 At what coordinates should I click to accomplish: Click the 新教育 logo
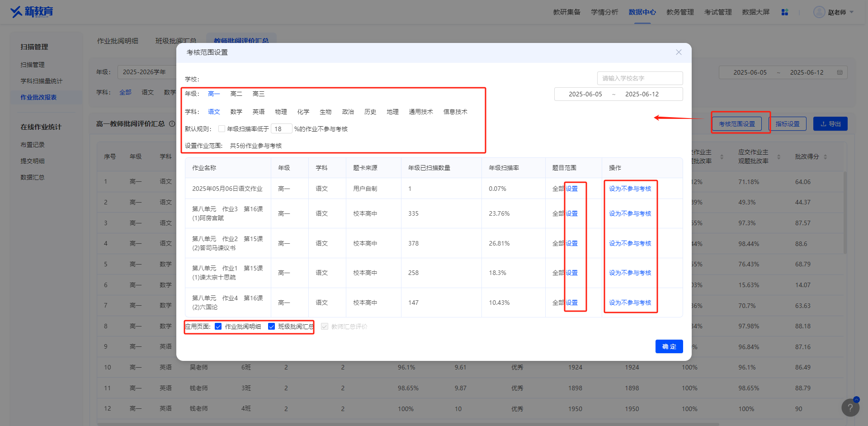(x=32, y=12)
